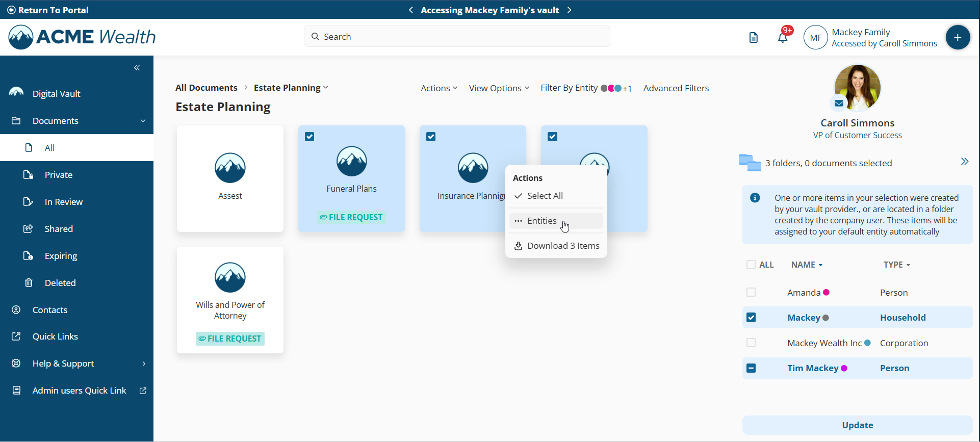Open the Actions dropdown in toolbar
The width and height of the screenshot is (980, 442).
pyautogui.click(x=439, y=88)
